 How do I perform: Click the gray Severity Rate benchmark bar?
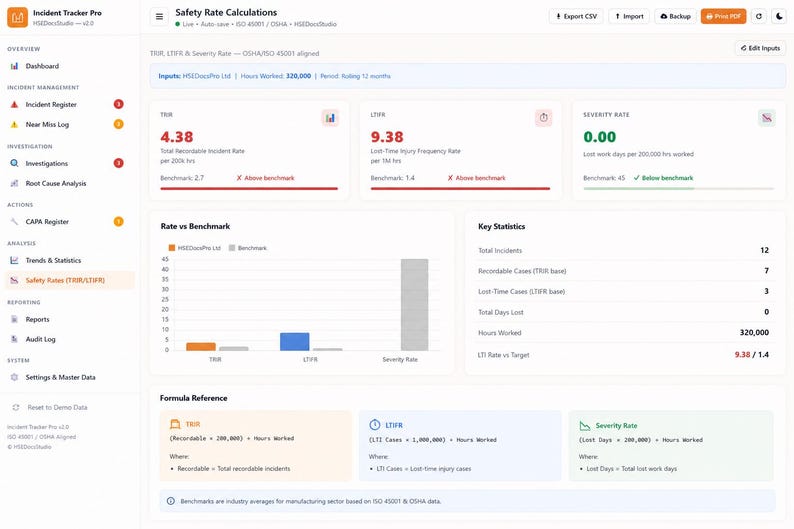pyautogui.click(x=414, y=305)
